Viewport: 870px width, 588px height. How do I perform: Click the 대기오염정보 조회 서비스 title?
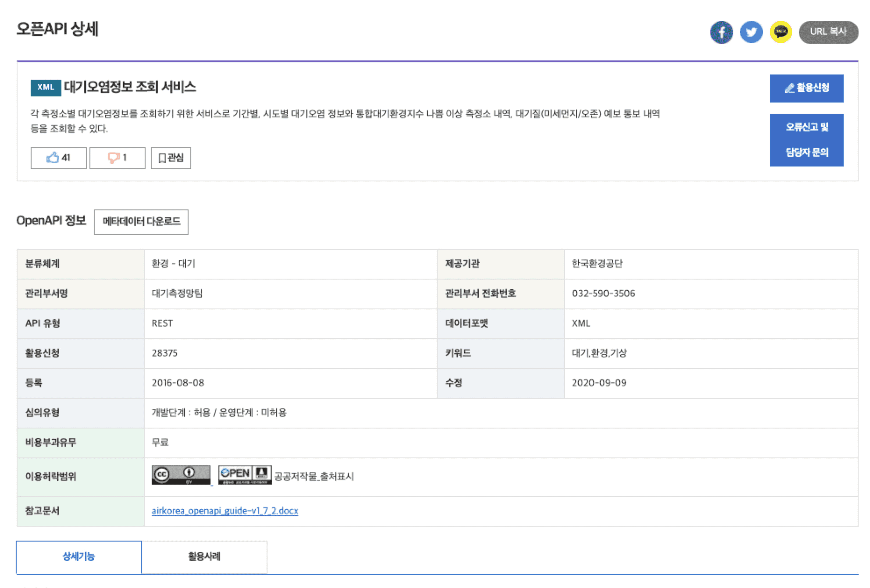coord(130,87)
